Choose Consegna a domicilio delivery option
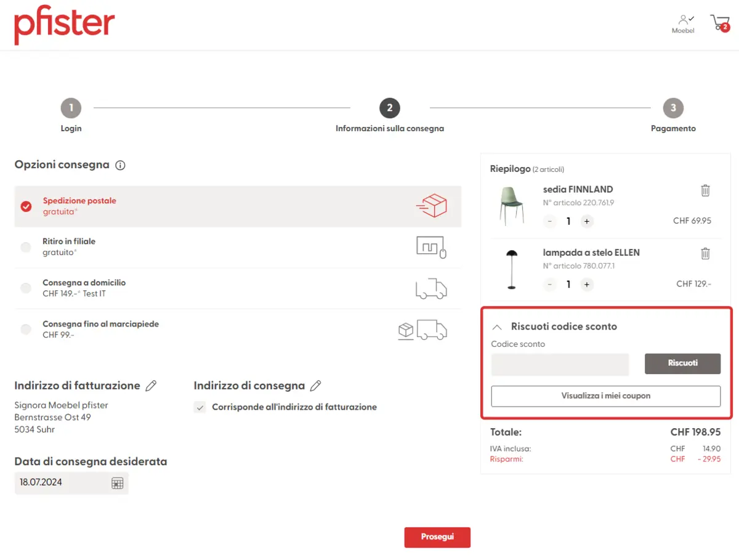Image resolution: width=739 pixels, height=560 pixels. (26, 288)
